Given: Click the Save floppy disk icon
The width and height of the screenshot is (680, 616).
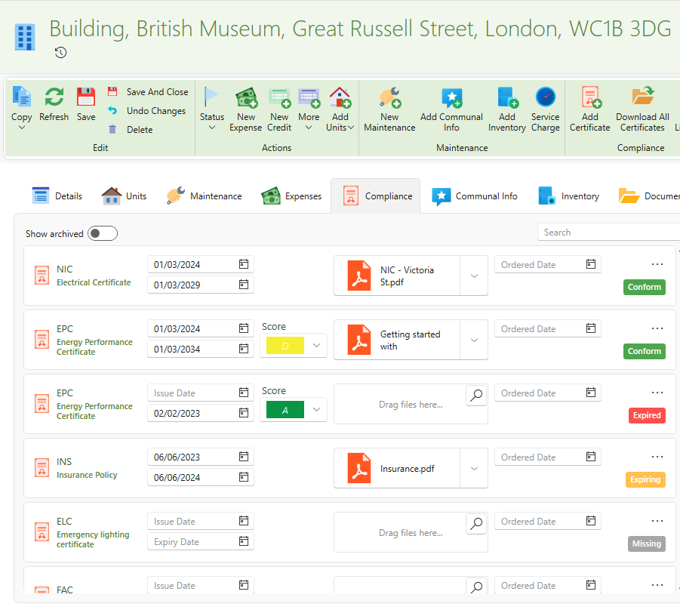Looking at the screenshot, I should point(86,97).
